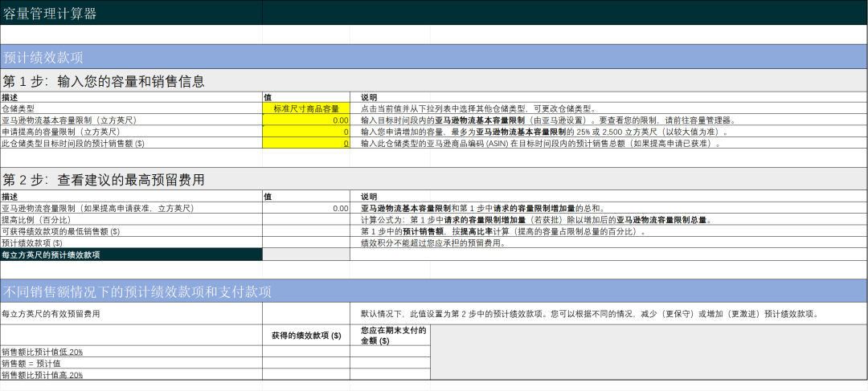Select the value cell for 每立方英尺的有效预留费用
Image resolution: width=868 pixels, height=391 pixels.
point(306,314)
